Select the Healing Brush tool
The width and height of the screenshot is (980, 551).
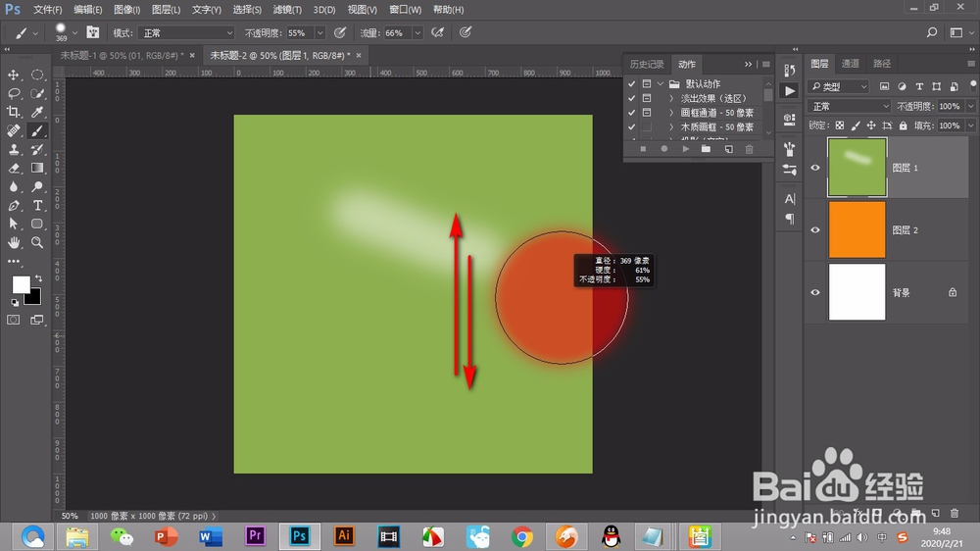point(13,130)
